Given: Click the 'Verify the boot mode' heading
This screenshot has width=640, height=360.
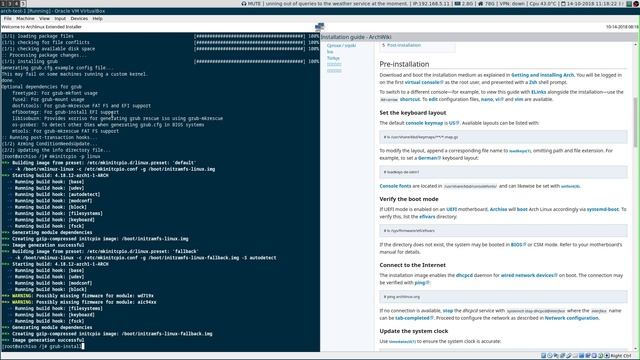Looking at the screenshot, I should pyautogui.click(x=409, y=199).
